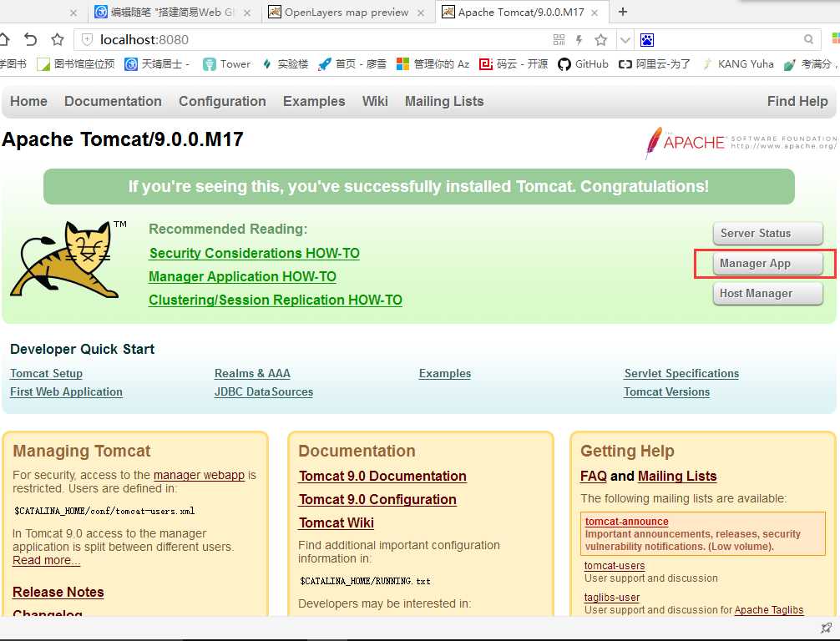Close the OpenLayers map preview tab
The width and height of the screenshot is (840, 641).
[x=421, y=13]
